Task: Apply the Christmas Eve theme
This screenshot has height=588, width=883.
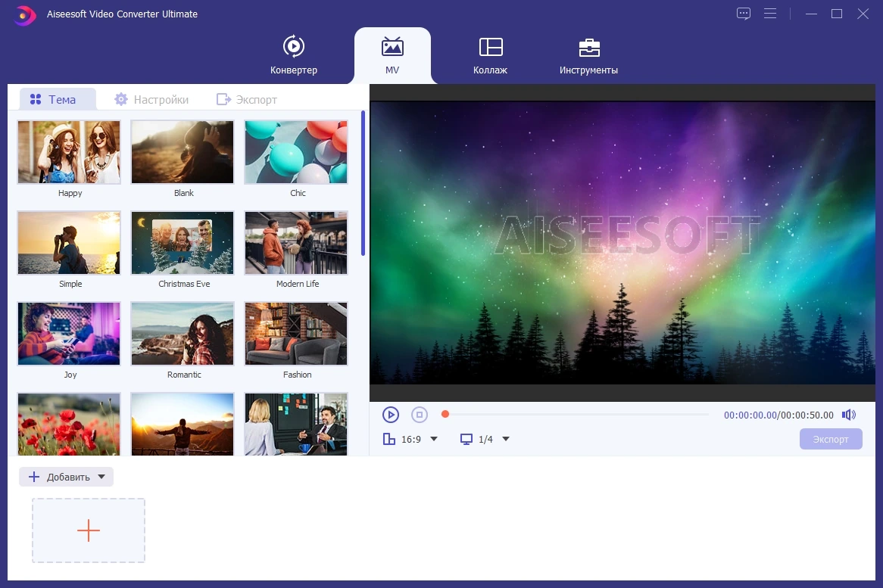Action: [183, 243]
